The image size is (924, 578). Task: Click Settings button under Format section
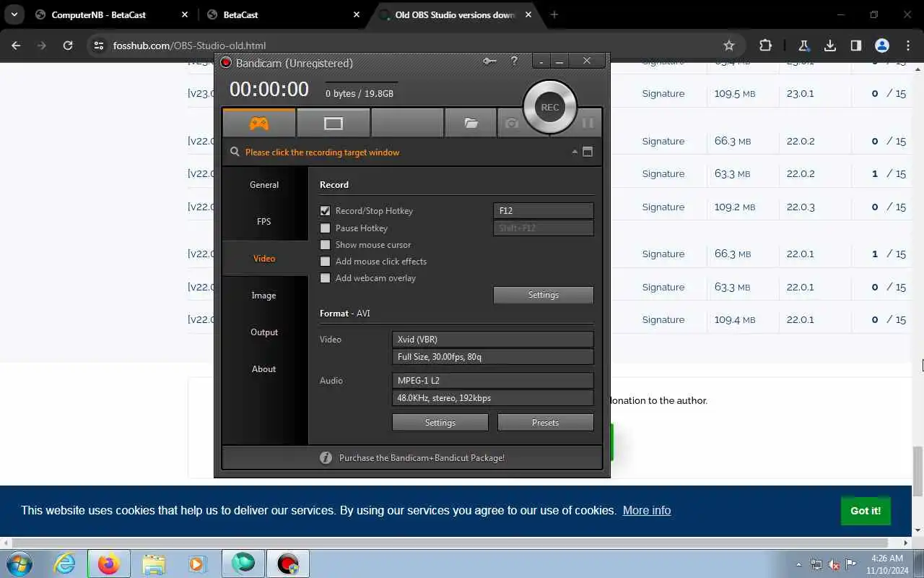click(440, 423)
